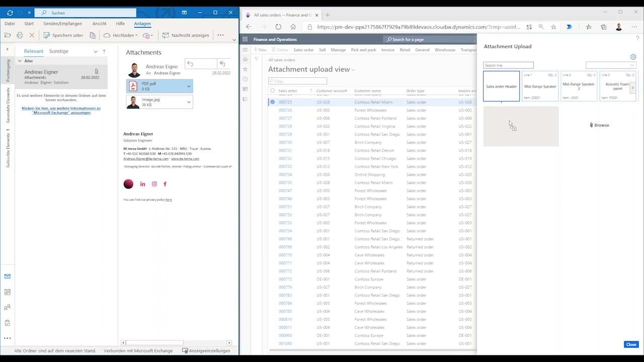Click the Facebook icon in signature
The image size is (644, 362).
(x=165, y=184)
